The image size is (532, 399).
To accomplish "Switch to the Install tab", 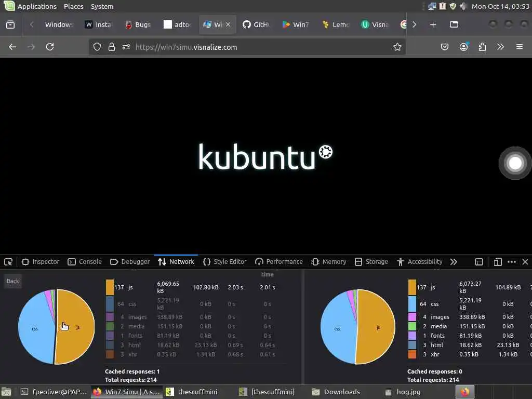I will 99,24.
